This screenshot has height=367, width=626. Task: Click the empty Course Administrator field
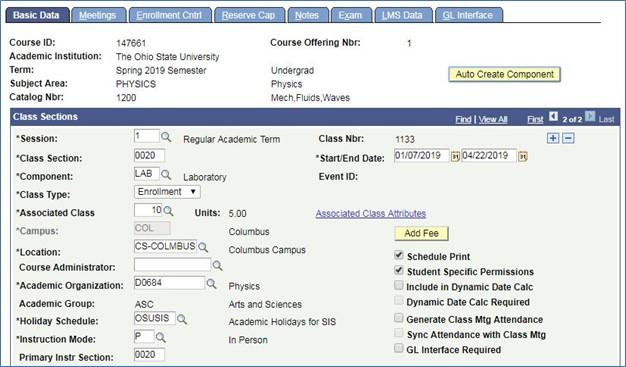click(172, 264)
